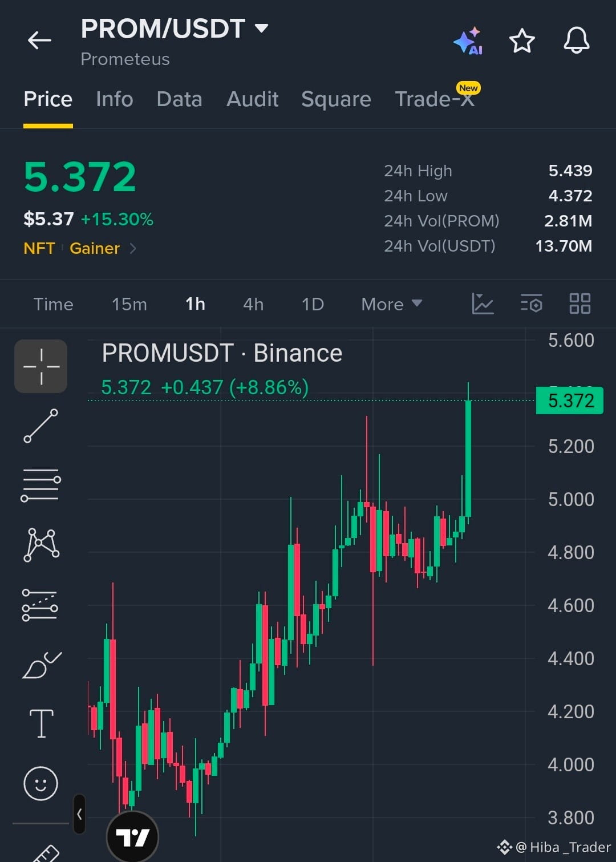Add PROM/USDT to favorites star
This screenshot has width=616, height=862.
point(522,41)
